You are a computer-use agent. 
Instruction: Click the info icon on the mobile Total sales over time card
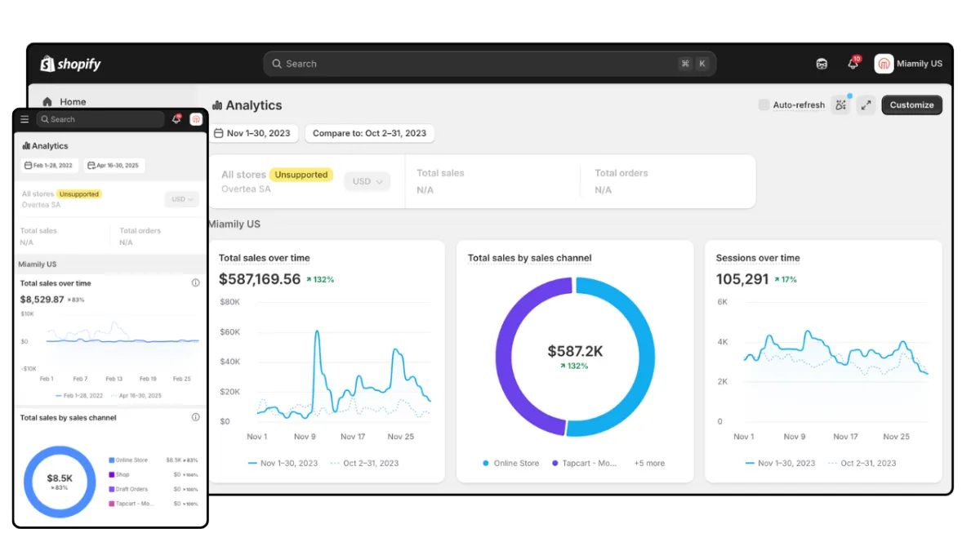pos(195,283)
